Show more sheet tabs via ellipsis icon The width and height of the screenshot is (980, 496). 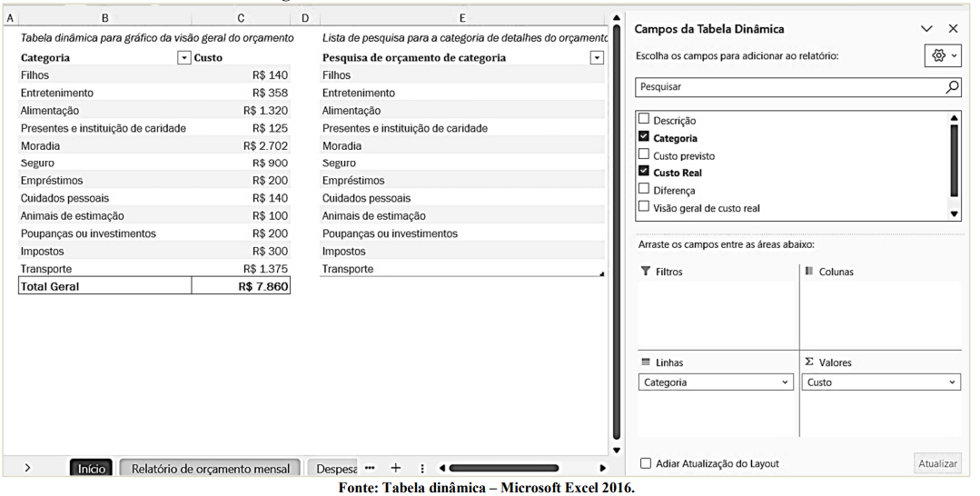[x=370, y=468]
